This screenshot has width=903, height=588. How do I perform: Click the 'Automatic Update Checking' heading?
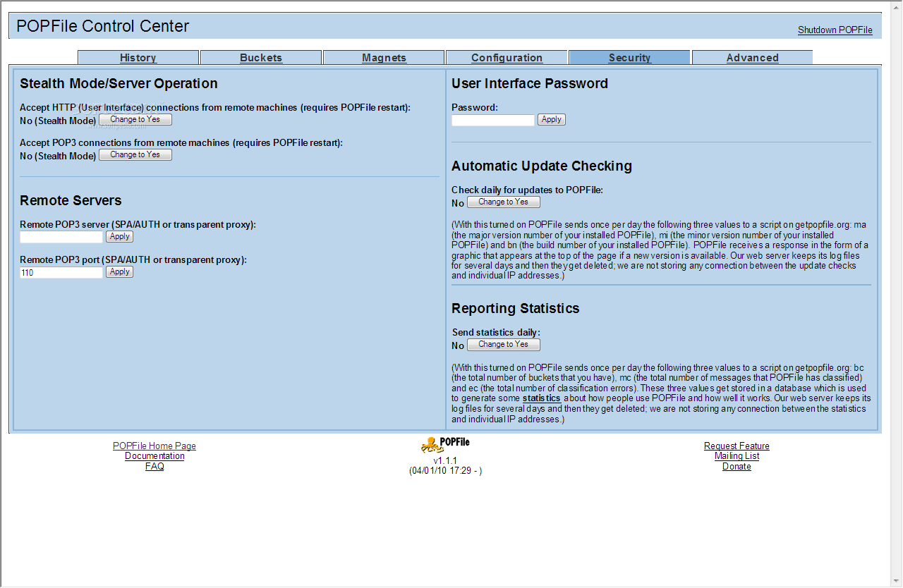click(542, 166)
